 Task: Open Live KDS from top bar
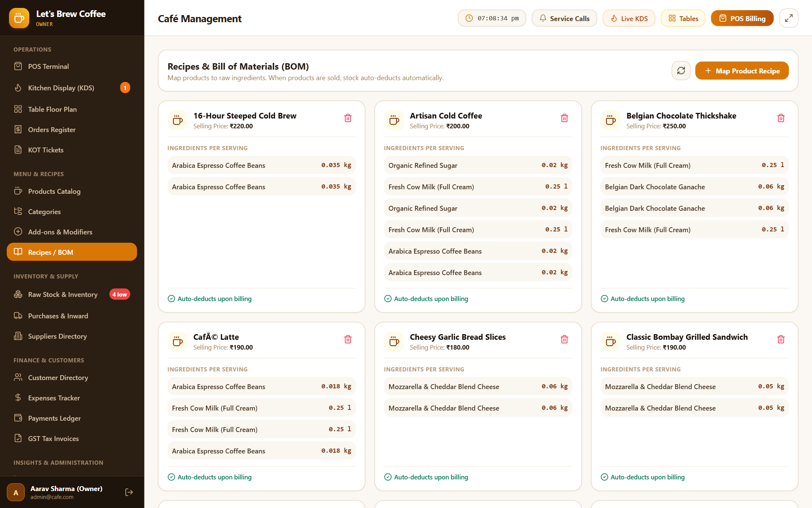pyautogui.click(x=629, y=18)
